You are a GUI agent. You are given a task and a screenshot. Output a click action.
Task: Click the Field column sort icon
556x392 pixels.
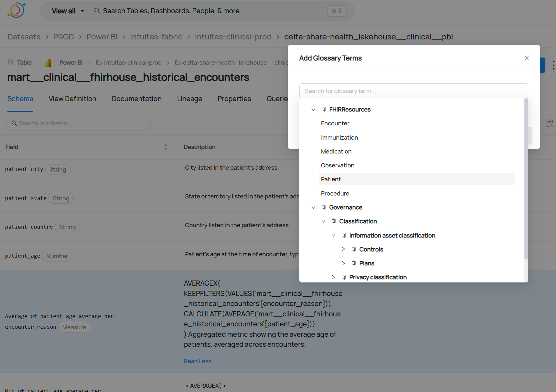(x=166, y=147)
